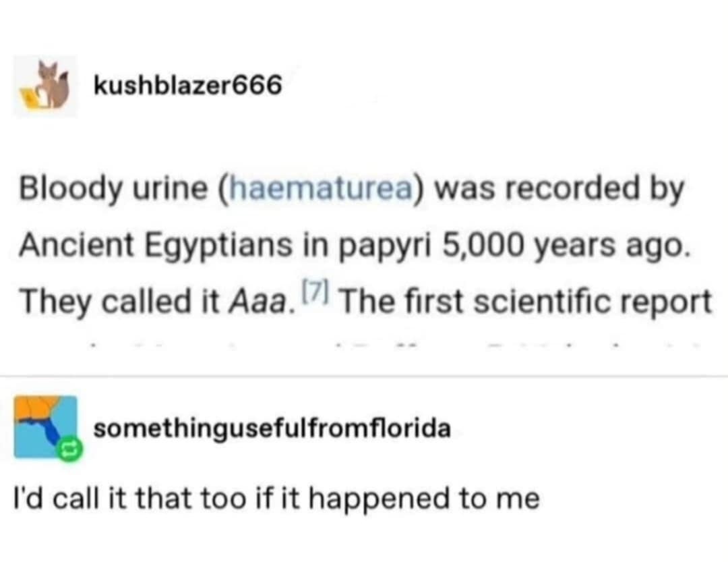The image size is (728, 562).
Task: Click kushblazer666's cat avatar icon
Action: [x=46, y=87]
